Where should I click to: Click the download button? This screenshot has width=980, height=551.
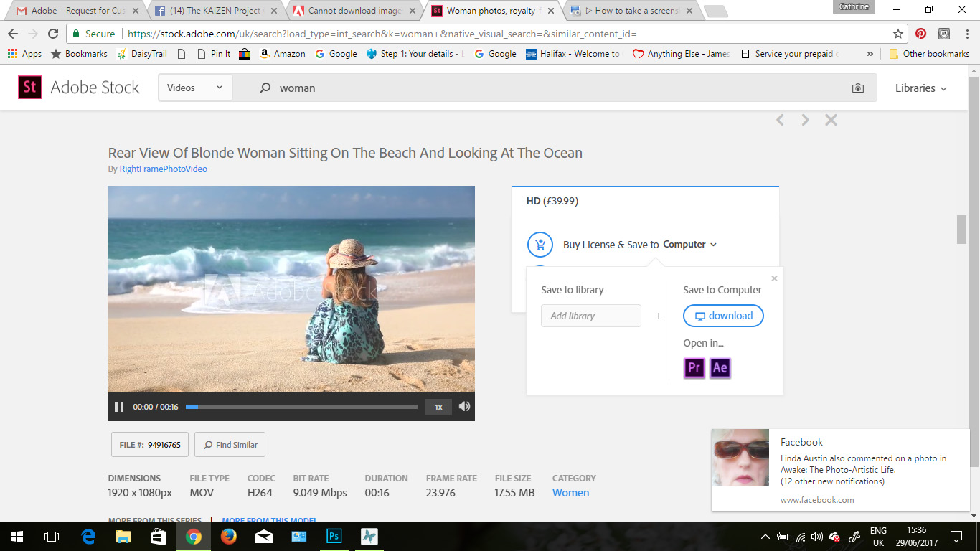pos(723,316)
